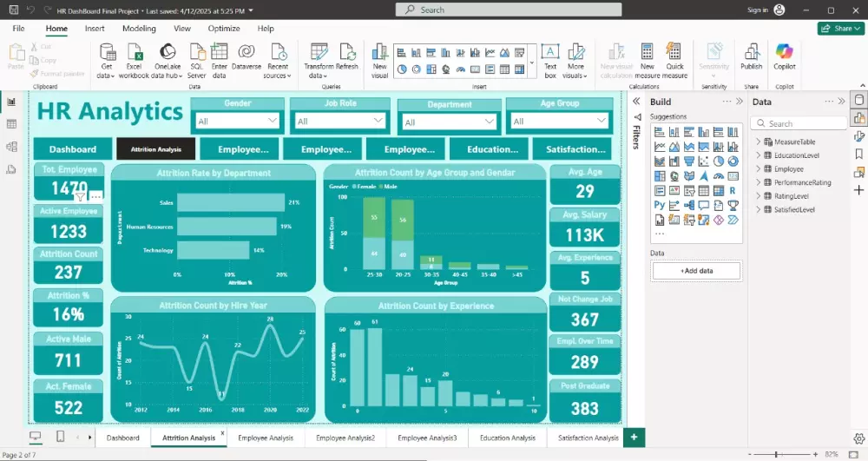Select the Pie chart visual in Build pane
Screen dimensions: 868x461
tap(719, 161)
